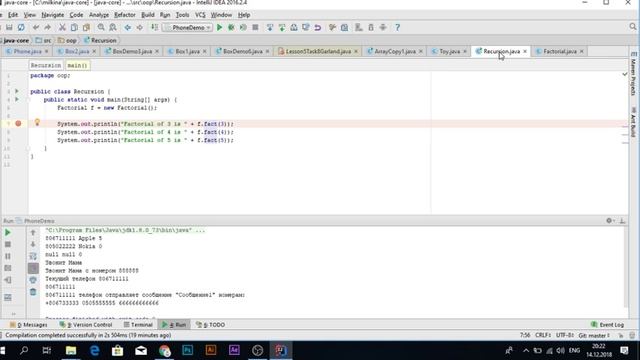Click run gutter arrow beside class Recursion
This screenshot has height=360, width=640.
17,91
